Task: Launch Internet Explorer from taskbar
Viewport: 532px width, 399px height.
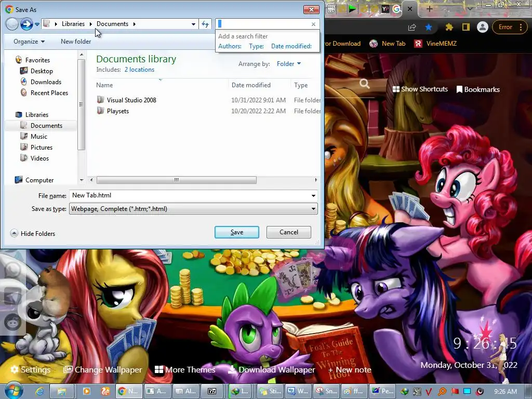Action: pyautogui.click(x=39, y=391)
